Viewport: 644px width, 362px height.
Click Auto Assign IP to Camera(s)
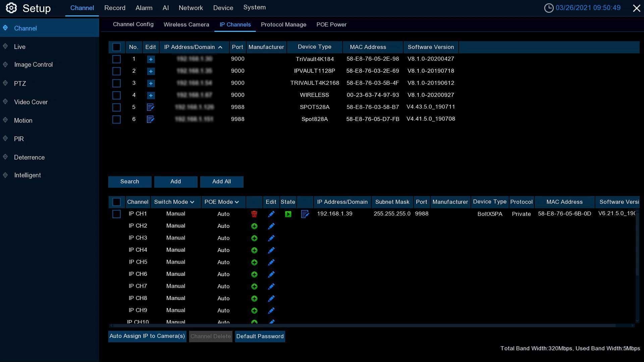pyautogui.click(x=147, y=336)
